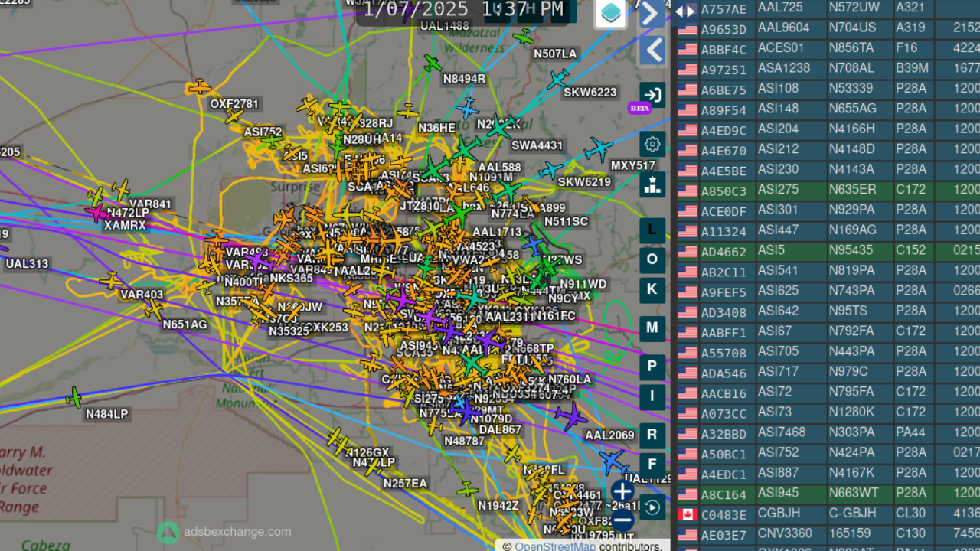
Task: Click the purple BETA badge
Action: coord(639,108)
